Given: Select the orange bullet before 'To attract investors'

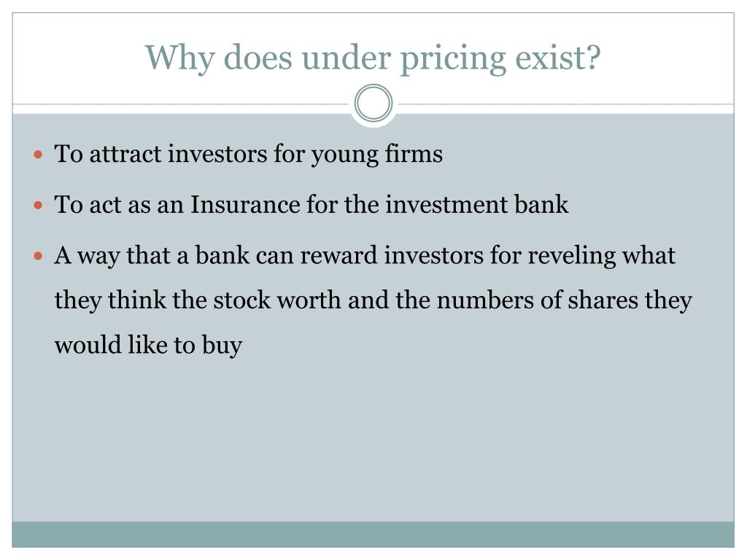Looking at the screenshot, I should pyautogui.click(x=39, y=155).
